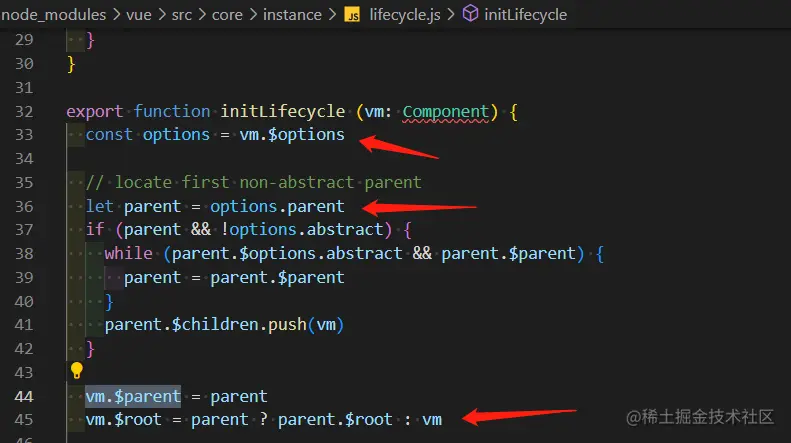Click the chevron between vue and src
Screen dimensions: 791x443
pos(165,15)
